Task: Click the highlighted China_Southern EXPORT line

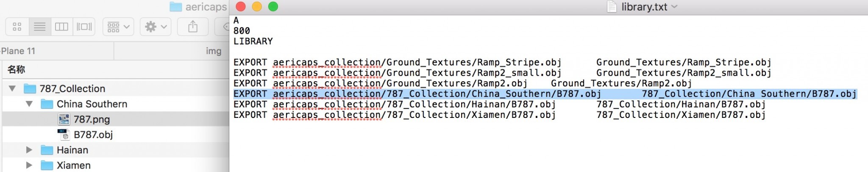Action: (545, 94)
